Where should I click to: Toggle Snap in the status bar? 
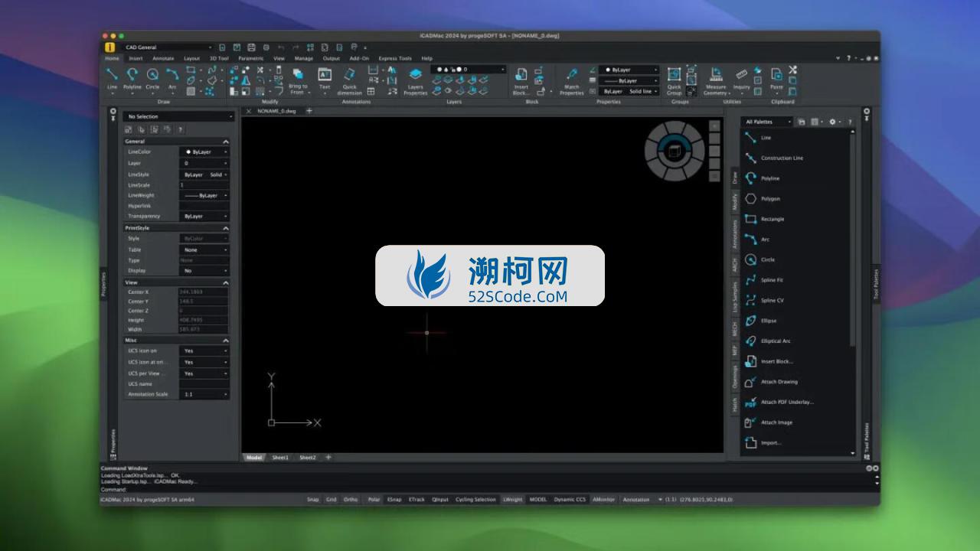312,500
